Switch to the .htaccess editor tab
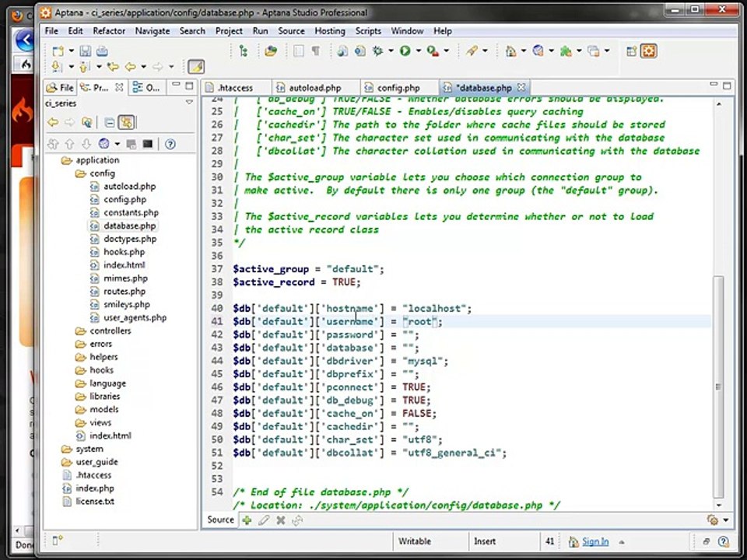The width and height of the screenshot is (747, 560). coord(235,88)
